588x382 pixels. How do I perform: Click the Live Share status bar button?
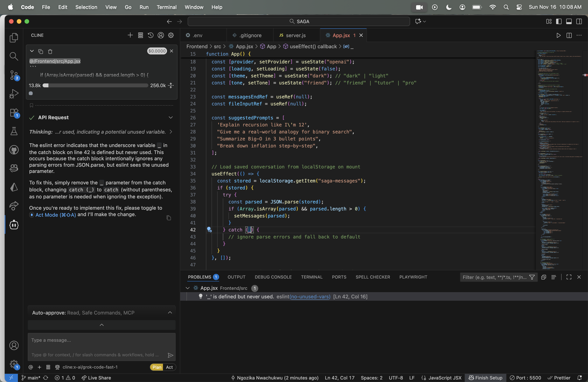(96, 378)
